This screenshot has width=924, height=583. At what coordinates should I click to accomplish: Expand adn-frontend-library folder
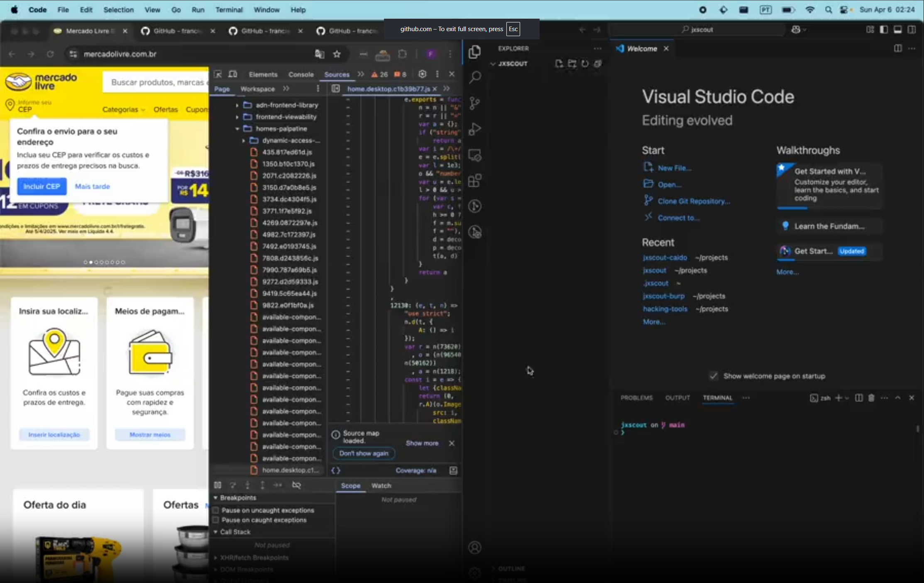click(237, 105)
